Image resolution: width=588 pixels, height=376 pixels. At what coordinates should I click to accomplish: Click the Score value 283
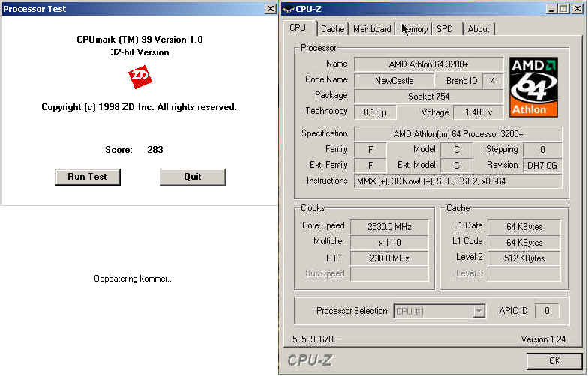[154, 150]
